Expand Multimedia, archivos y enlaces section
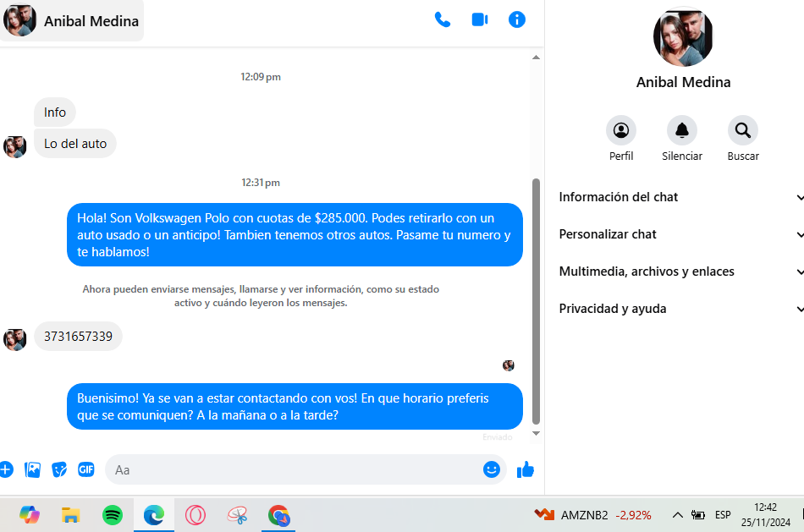Image resolution: width=804 pixels, height=532 pixels. [x=681, y=271]
